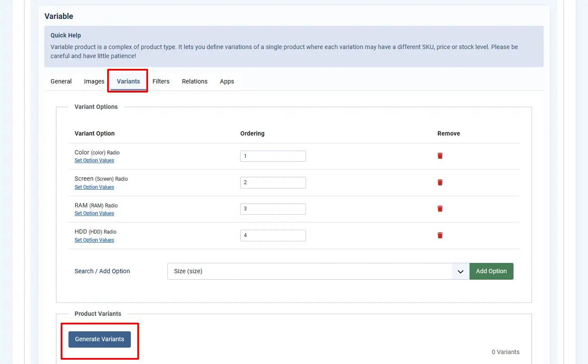This screenshot has width=588, height=364.
Task: Switch to the Apps tab
Action: (227, 81)
